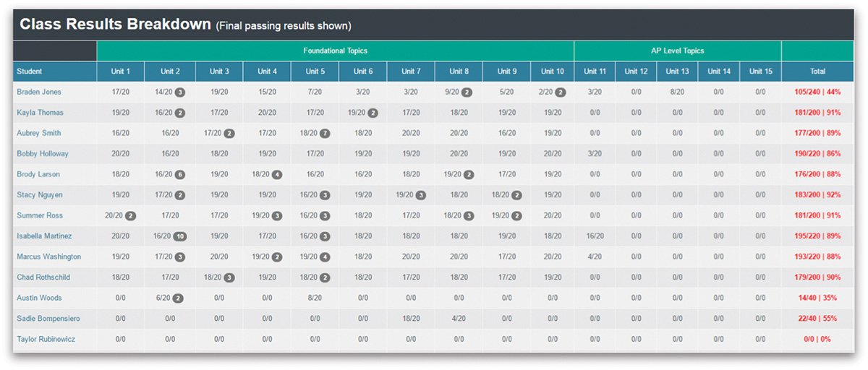868x370 pixels.
Task: Click attempt badge in Stacy Nguyen's Unit 7
Action: 421,195
